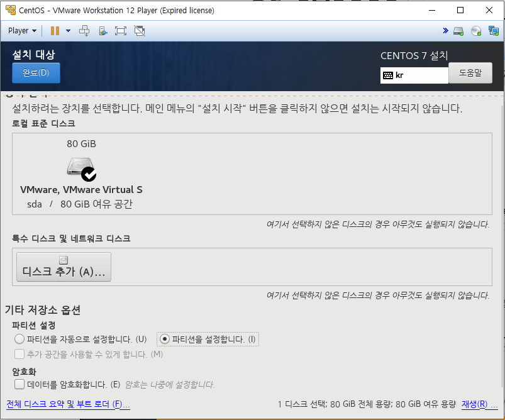The image size is (505, 420).
Task: Maximize the VMware Player window
Action: click(x=460, y=10)
